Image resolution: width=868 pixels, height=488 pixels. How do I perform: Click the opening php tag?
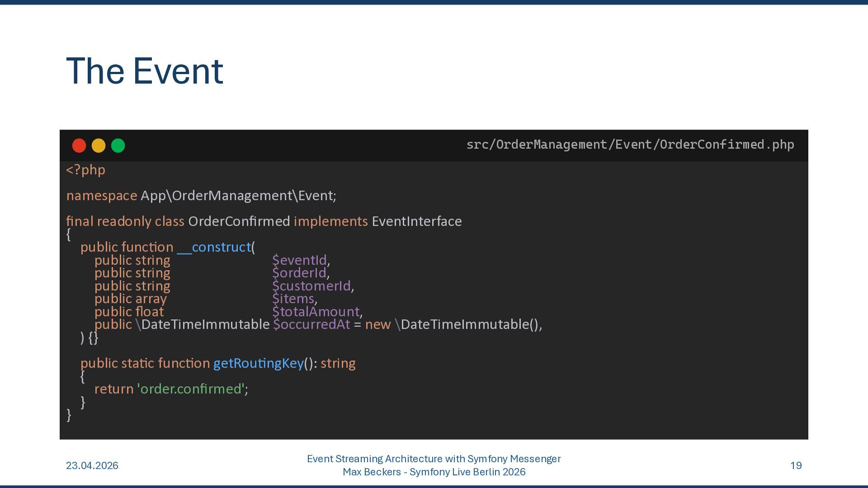pos(85,170)
